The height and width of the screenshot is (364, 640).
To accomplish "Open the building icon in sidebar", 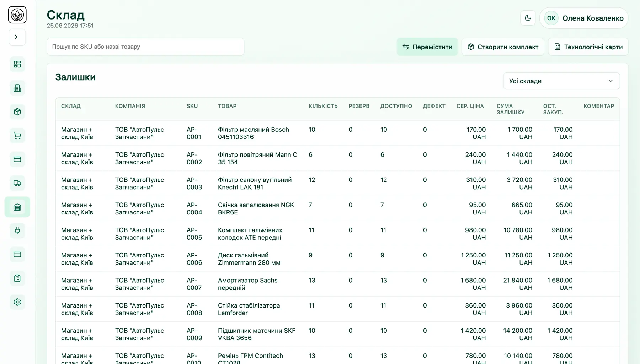I will pos(17,88).
